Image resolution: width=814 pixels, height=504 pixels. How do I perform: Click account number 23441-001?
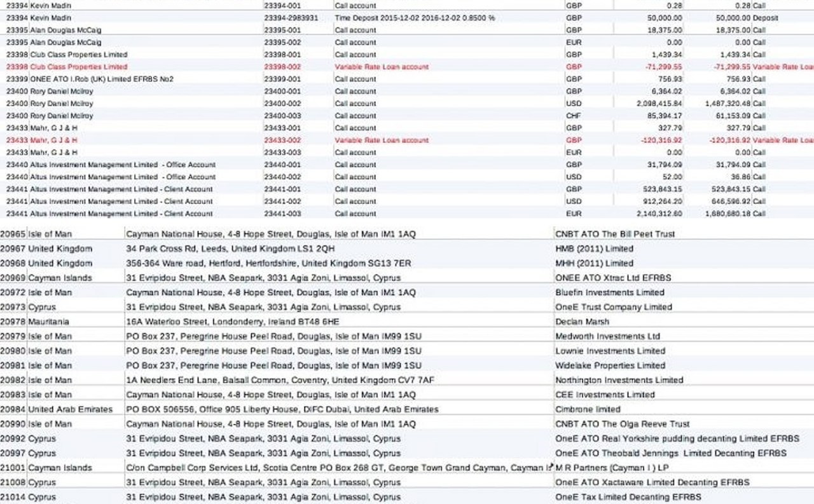click(282, 189)
